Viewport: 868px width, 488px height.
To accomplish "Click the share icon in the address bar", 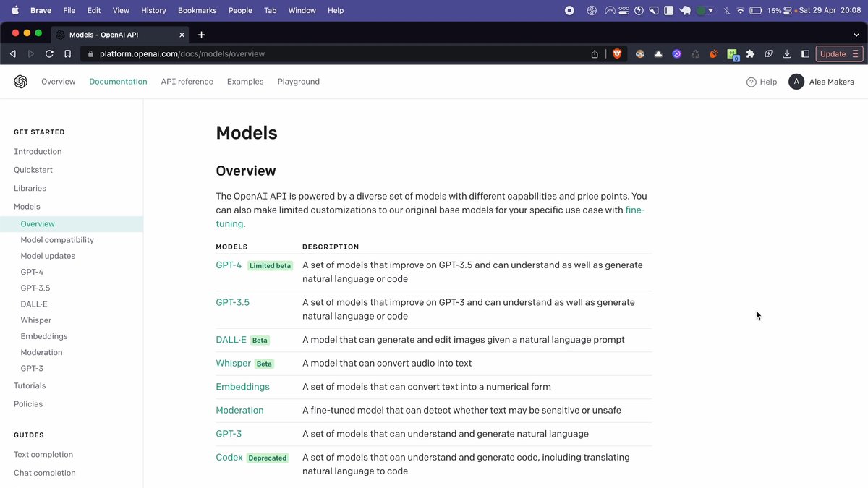I will [595, 53].
